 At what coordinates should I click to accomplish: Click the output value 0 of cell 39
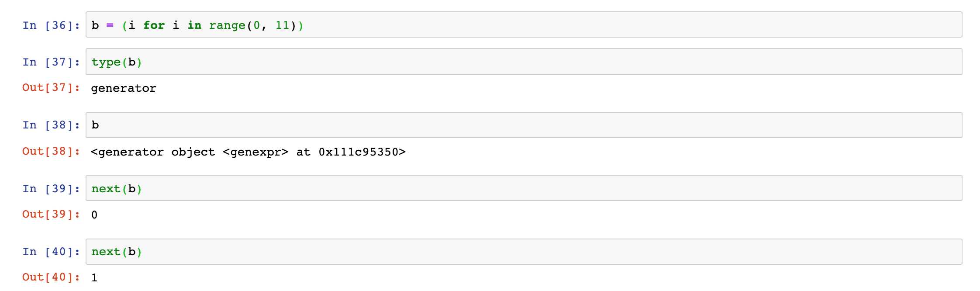pos(94,215)
